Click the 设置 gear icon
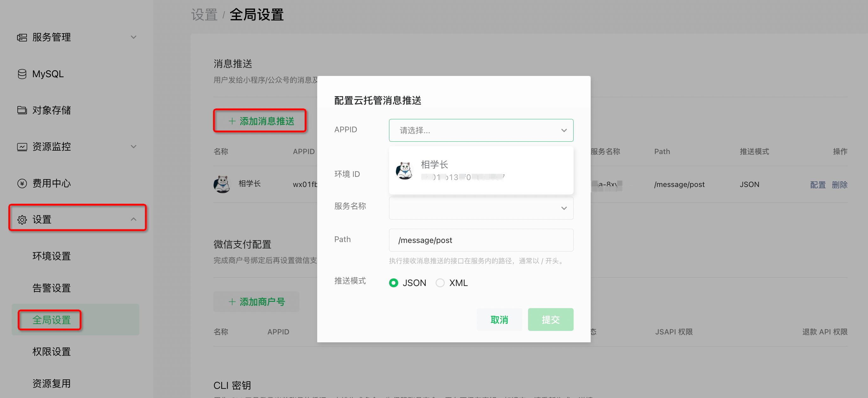Image resolution: width=868 pixels, height=398 pixels. click(22, 220)
